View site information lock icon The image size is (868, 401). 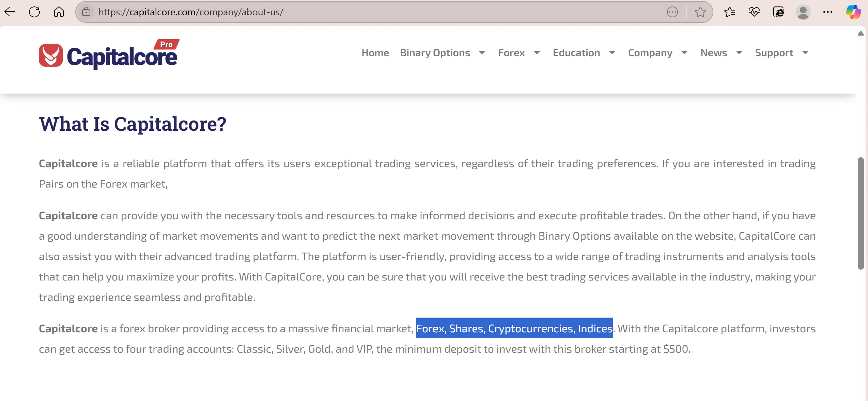(86, 12)
